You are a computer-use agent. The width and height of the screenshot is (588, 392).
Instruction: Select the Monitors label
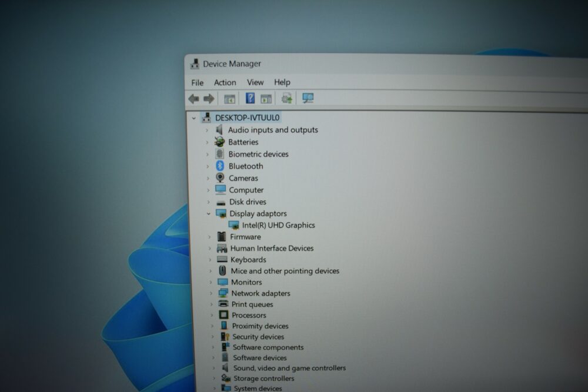246,282
